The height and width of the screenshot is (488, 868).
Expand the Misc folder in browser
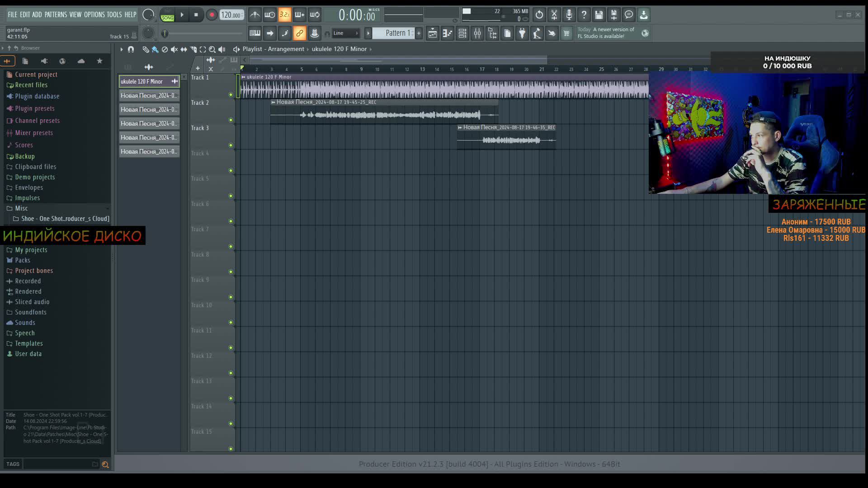coord(21,208)
